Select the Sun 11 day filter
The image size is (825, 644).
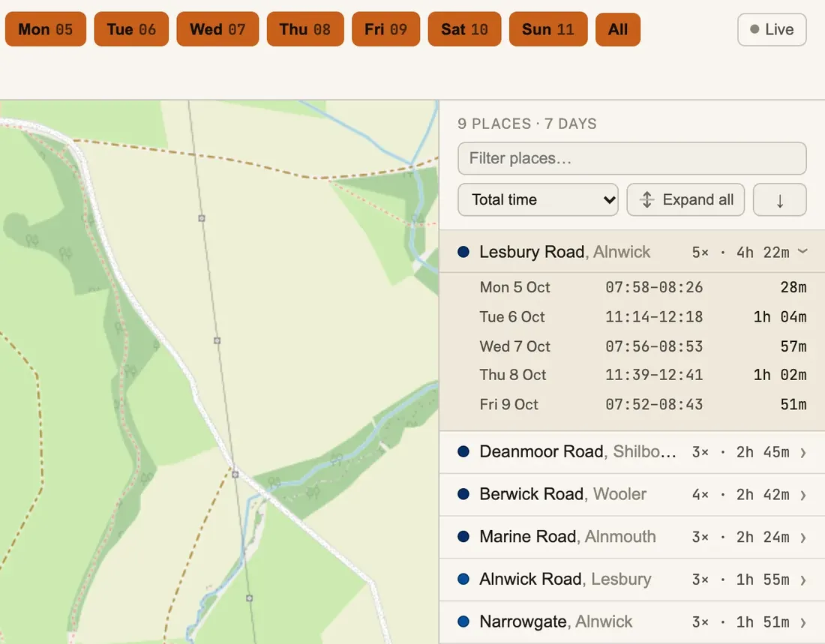(x=548, y=29)
